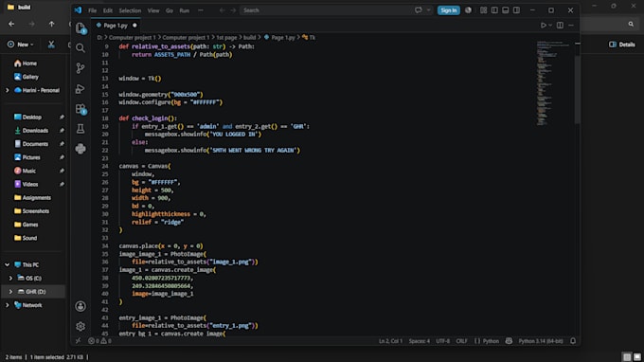The width and height of the screenshot is (644, 362).
Task: Click the Tk symbol in the breadcrumb
Action: (309, 37)
